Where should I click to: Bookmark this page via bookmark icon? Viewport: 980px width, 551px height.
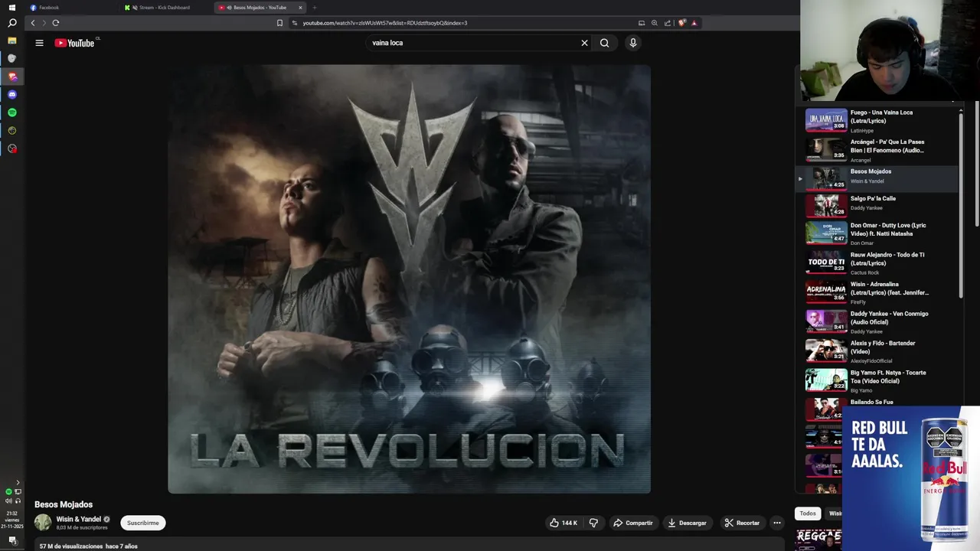[x=279, y=23]
